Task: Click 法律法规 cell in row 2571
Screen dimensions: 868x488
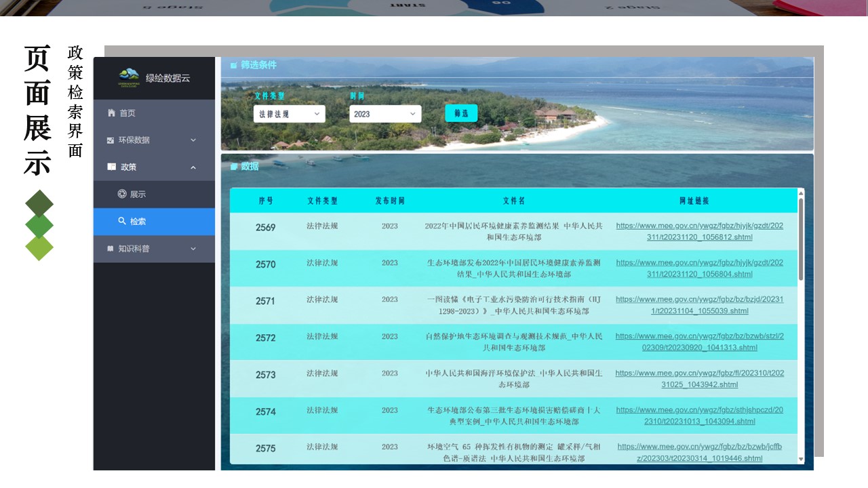Action: (x=322, y=300)
